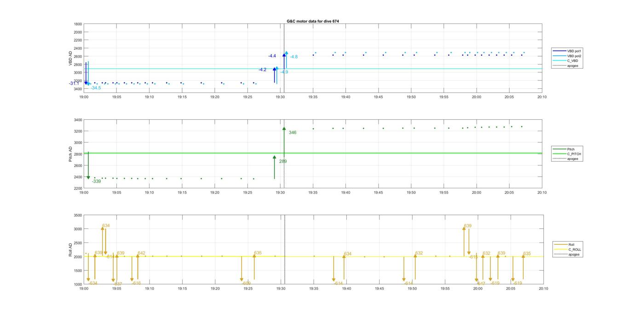Viewport: 644px width, 319px height.
Task: Click the '642' roll data label
Action: (x=141, y=253)
